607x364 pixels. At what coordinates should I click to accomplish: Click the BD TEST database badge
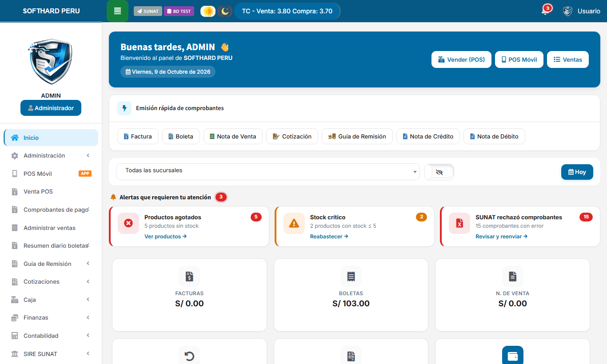(x=179, y=11)
